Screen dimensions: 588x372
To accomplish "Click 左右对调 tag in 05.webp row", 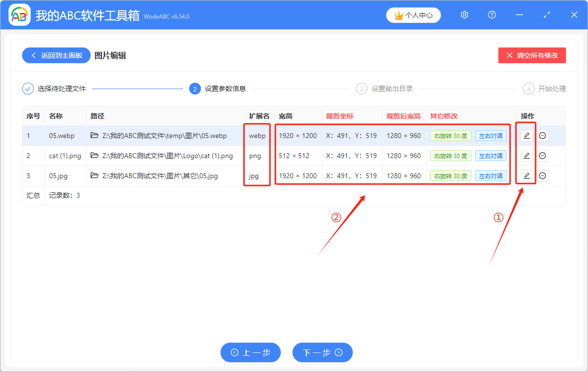I will tap(491, 136).
